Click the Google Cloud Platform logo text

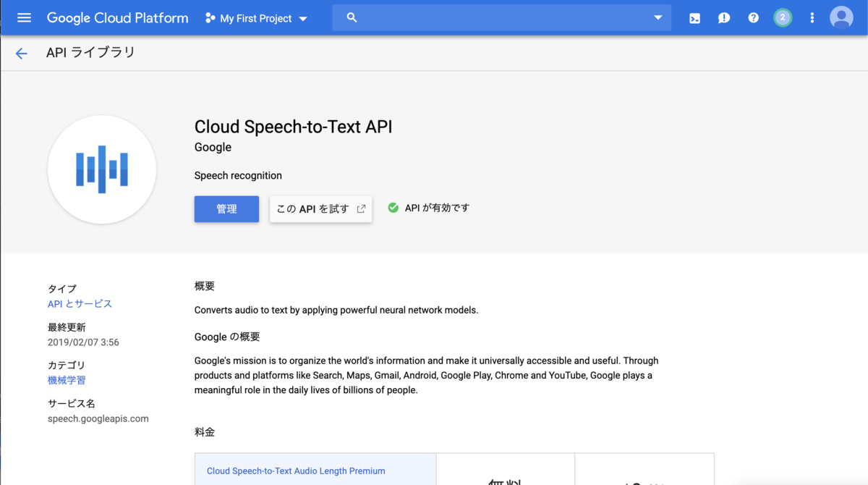pos(118,18)
